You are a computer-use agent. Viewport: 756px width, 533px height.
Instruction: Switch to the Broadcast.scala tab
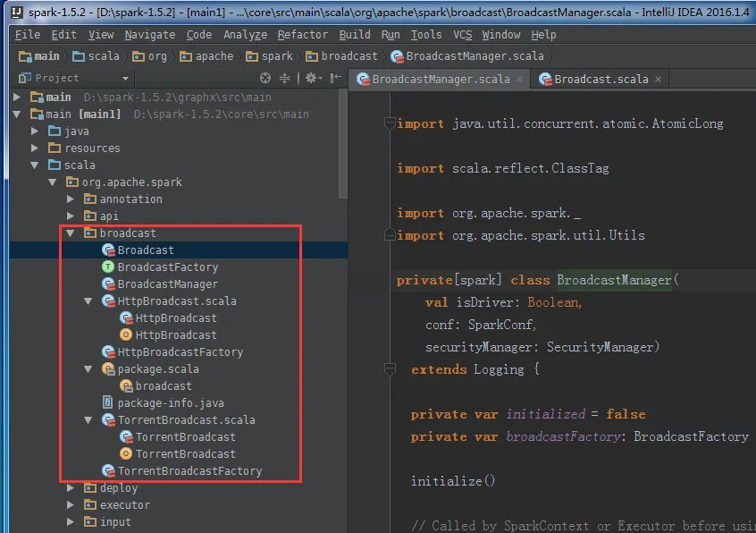pyautogui.click(x=601, y=79)
